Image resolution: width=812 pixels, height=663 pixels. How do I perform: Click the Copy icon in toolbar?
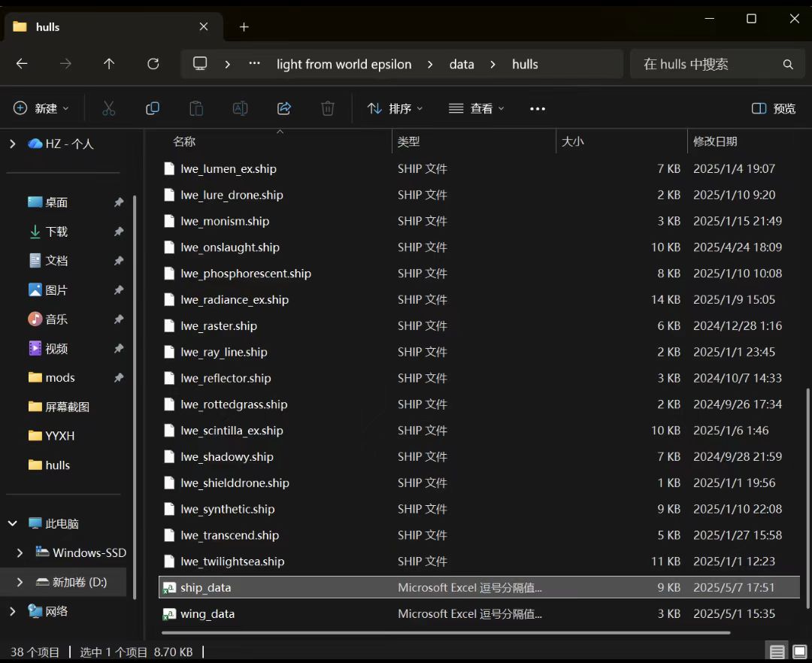[153, 108]
